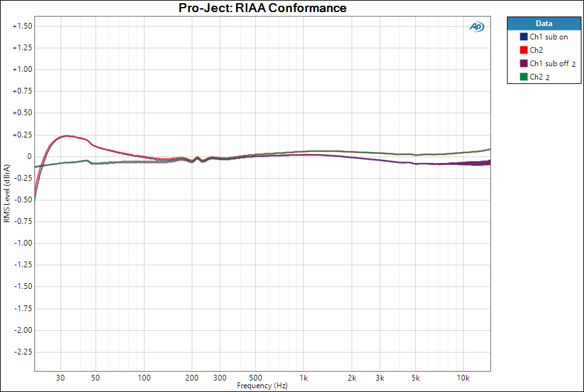Click the "-0.75" y-axis tick label

coord(23,221)
